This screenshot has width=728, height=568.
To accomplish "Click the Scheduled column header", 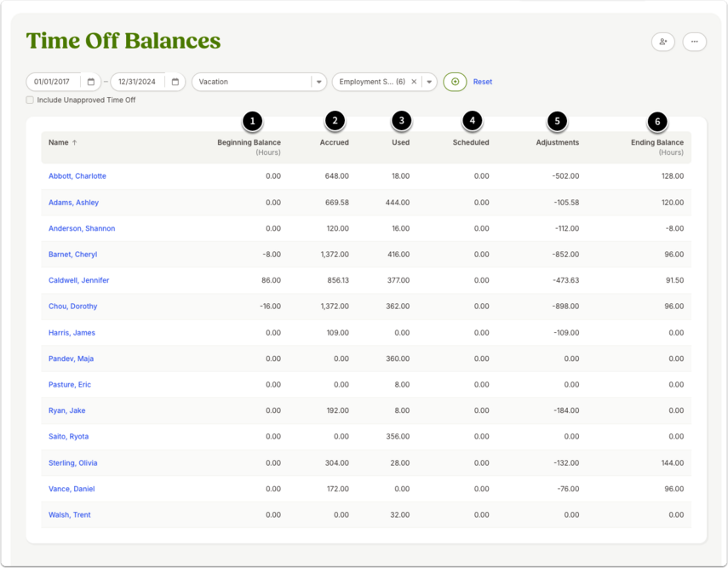I will point(471,142).
